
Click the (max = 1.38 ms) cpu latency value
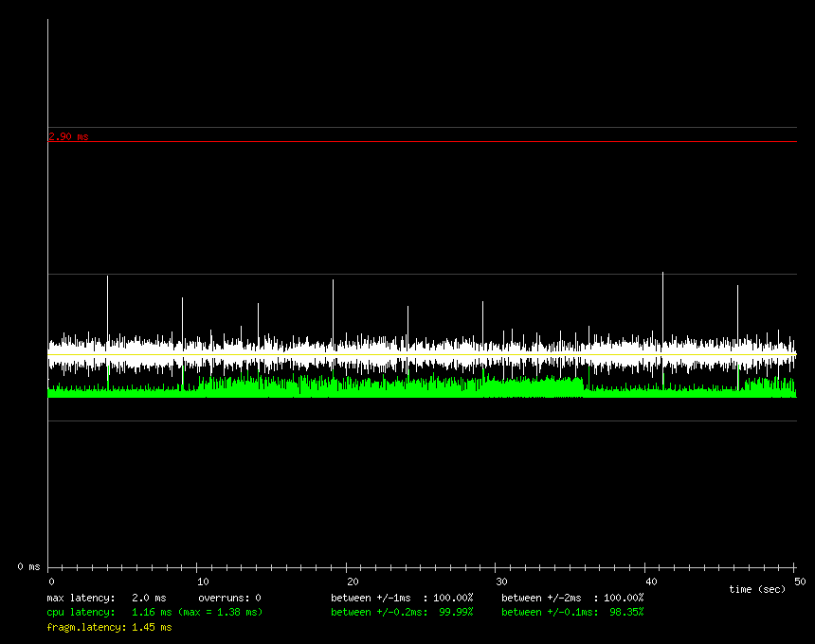220,612
